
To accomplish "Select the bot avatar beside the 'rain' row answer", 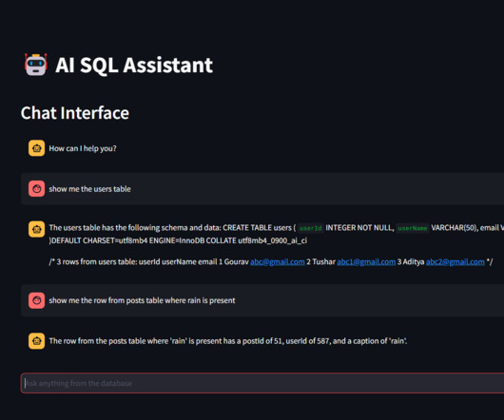I will (x=37, y=341).
